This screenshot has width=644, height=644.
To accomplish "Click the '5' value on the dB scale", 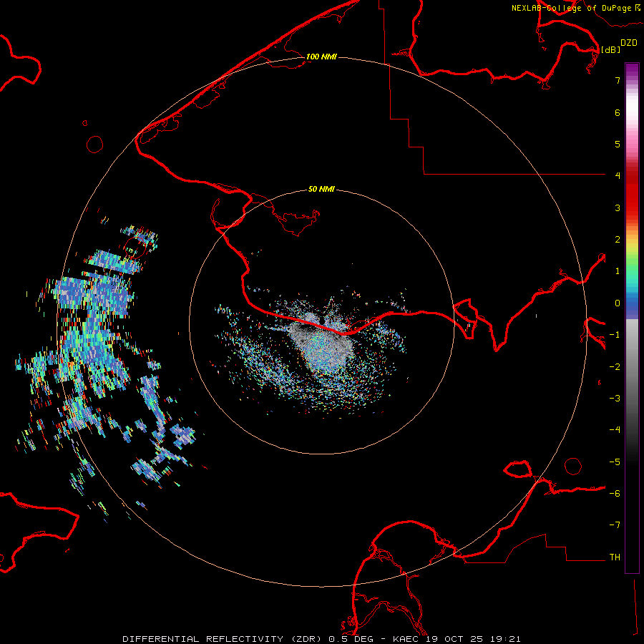I will click(618, 144).
